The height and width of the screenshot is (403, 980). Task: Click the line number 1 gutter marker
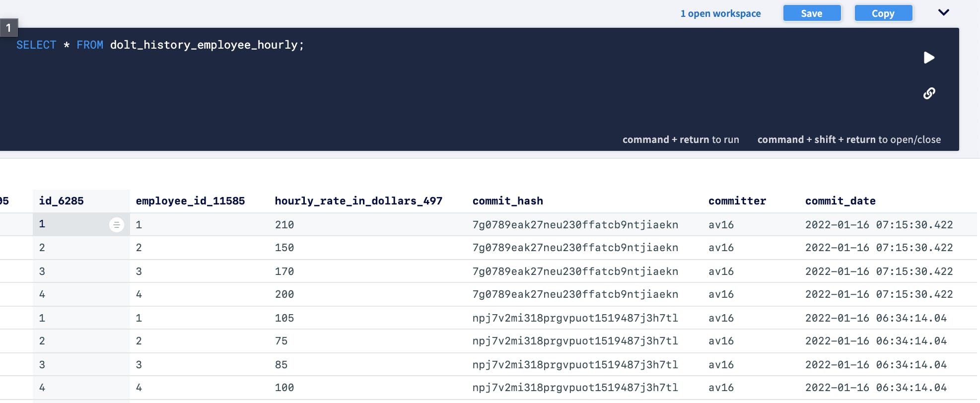click(x=8, y=28)
